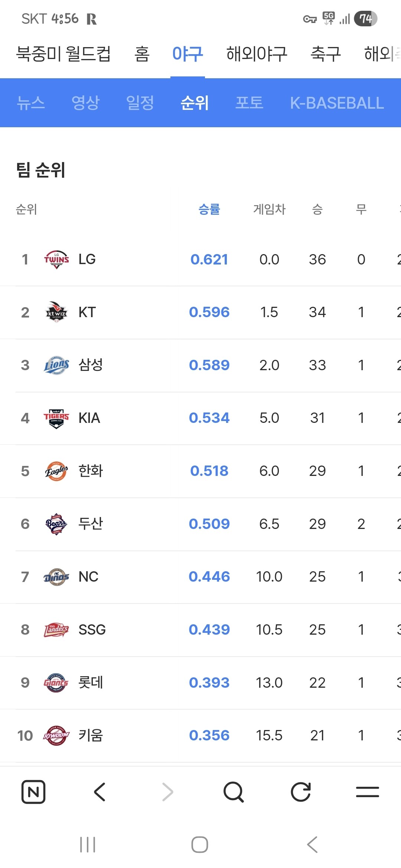The width and height of the screenshot is (401, 868).
Task: Tap the Android home button
Action: click(x=200, y=845)
